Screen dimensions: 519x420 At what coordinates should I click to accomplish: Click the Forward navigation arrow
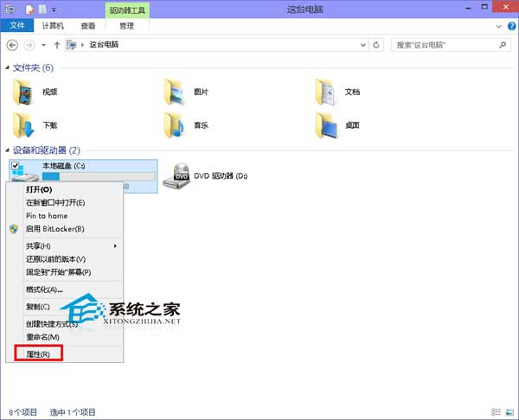29,45
